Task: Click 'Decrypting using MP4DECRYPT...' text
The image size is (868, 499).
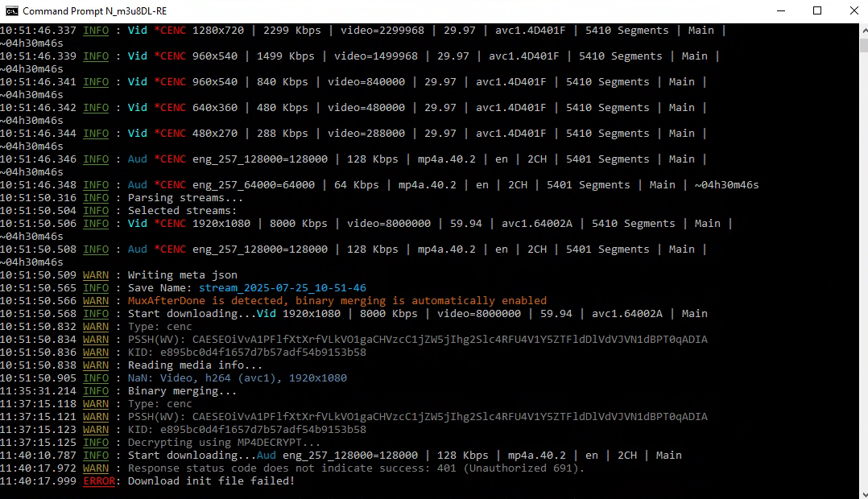Action: coord(224,443)
